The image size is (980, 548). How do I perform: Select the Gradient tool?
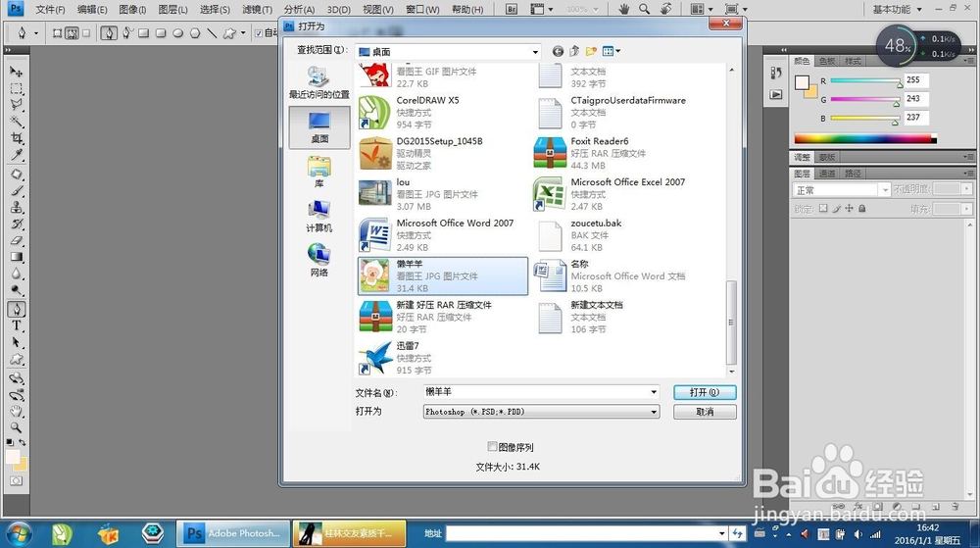pos(17,257)
